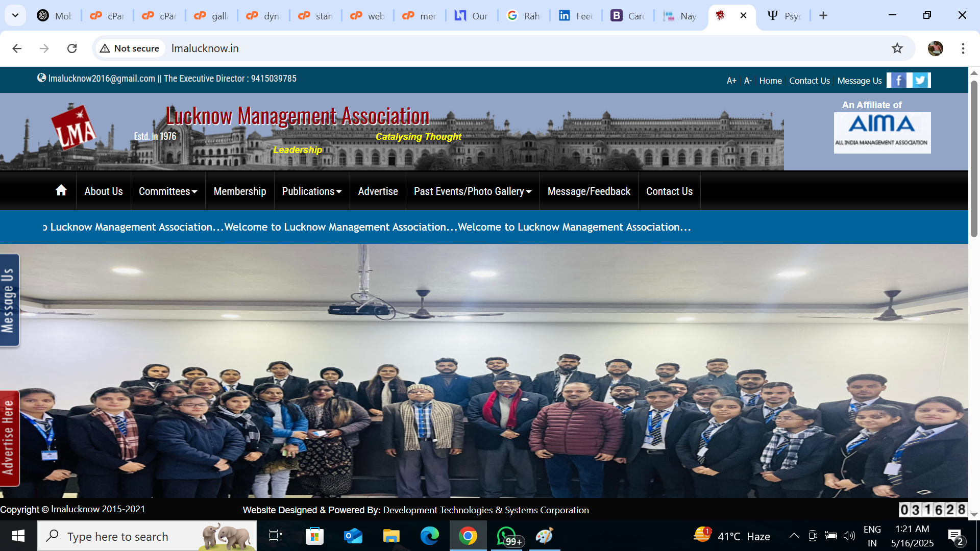Screen dimensions: 980x551
Task: Open WhatsApp from the taskbar
Action: pos(506,536)
